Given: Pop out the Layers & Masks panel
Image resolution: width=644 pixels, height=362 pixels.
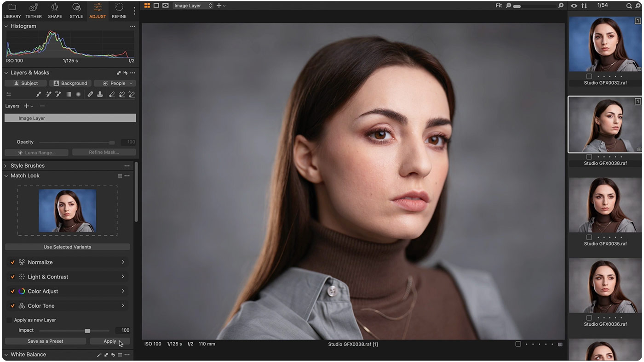Looking at the screenshot, I should [x=119, y=73].
